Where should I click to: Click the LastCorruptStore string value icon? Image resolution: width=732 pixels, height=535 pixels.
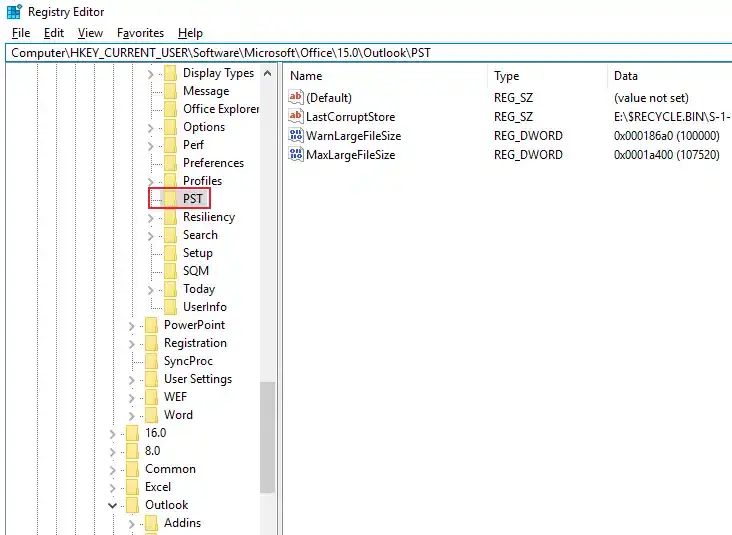pyautogui.click(x=296, y=116)
